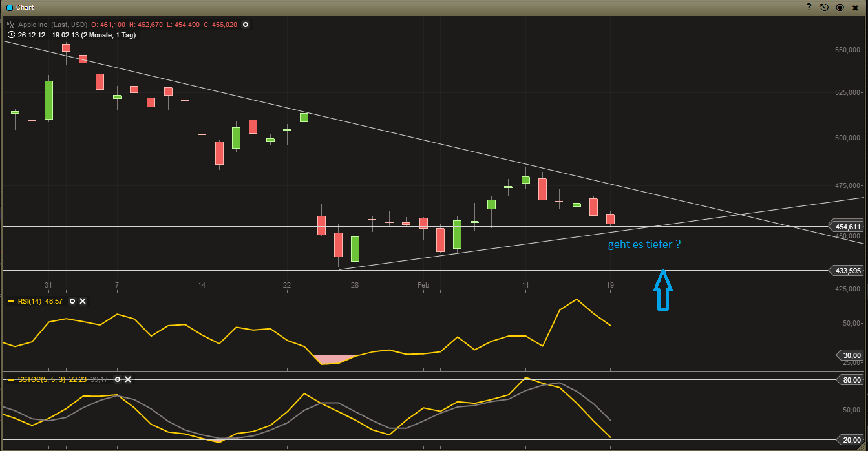Click the help question mark icon
868x451 pixels.
[x=809, y=7]
